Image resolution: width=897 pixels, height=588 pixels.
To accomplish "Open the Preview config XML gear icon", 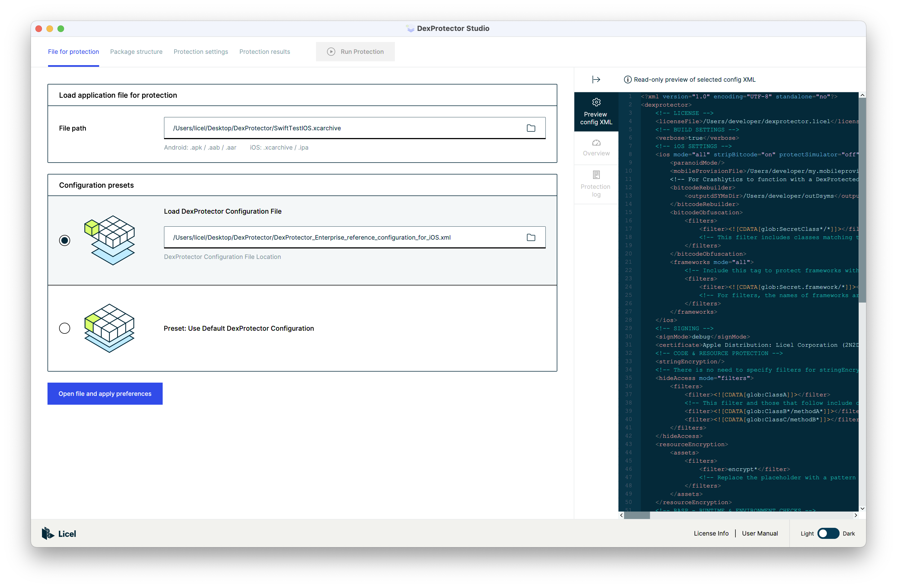I will point(596,102).
